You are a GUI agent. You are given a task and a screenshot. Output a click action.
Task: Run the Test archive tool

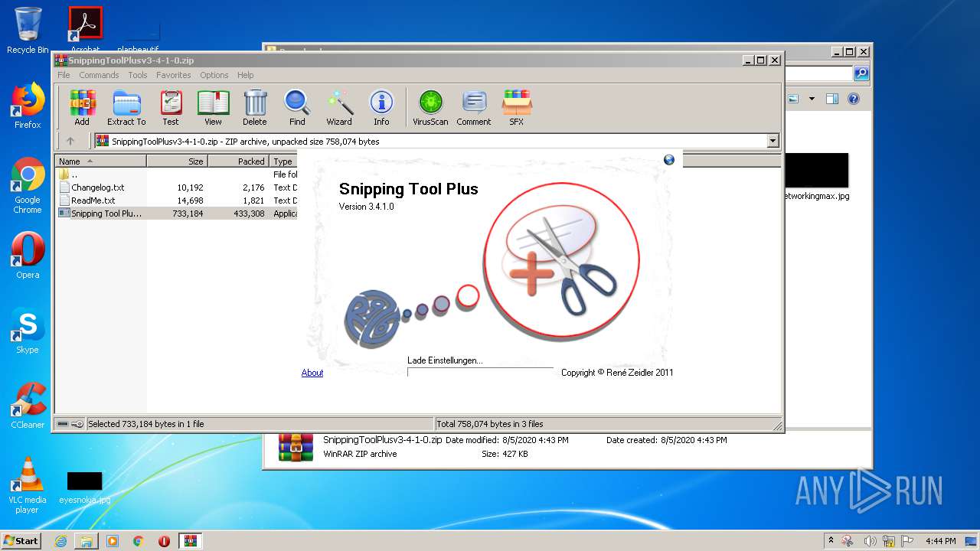pyautogui.click(x=171, y=107)
